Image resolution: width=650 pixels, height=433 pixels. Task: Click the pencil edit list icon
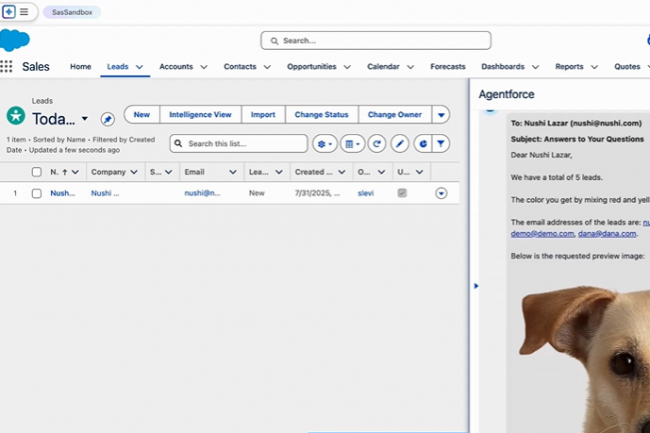400,144
